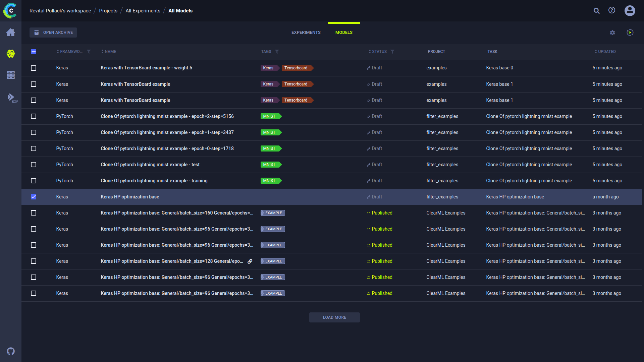Open the help question mark icon

(612, 10)
